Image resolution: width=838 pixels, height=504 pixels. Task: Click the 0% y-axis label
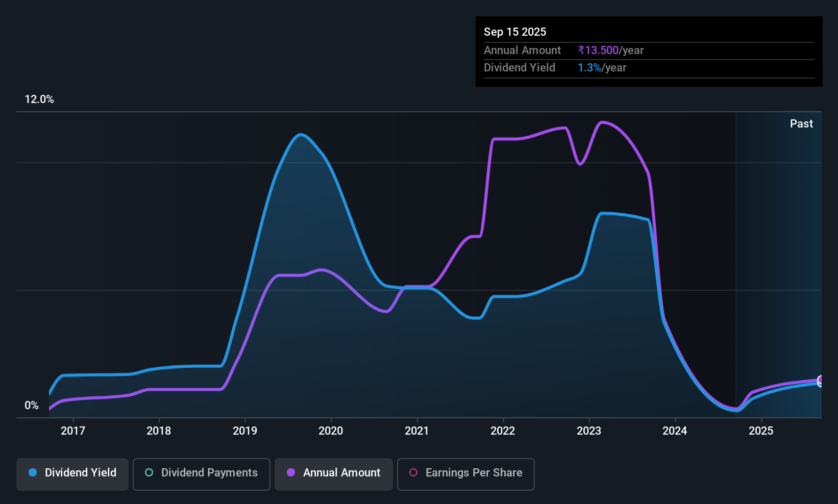point(32,406)
